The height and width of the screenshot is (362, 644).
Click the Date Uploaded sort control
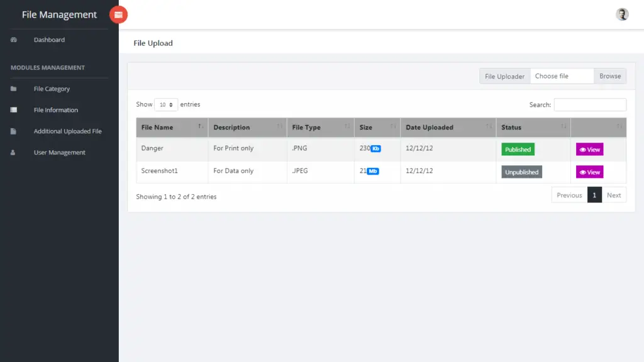click(x=490, y=126)
